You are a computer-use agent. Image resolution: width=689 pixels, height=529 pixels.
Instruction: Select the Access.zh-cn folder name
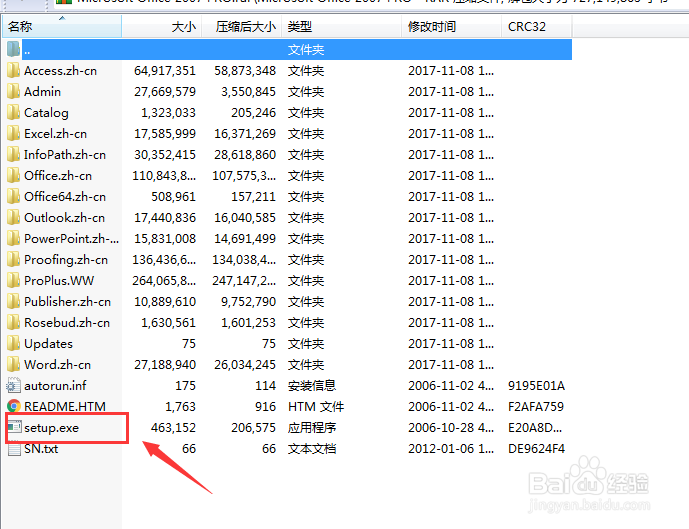[x=61, y=71]
